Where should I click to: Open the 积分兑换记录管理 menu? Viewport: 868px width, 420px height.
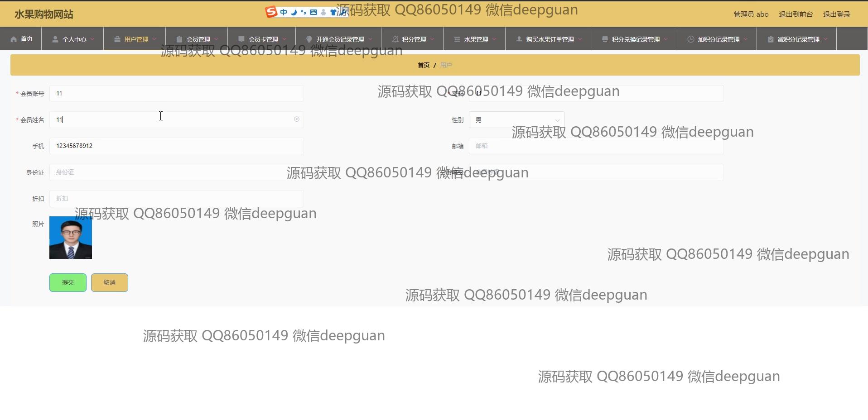(x=635, y=39)
